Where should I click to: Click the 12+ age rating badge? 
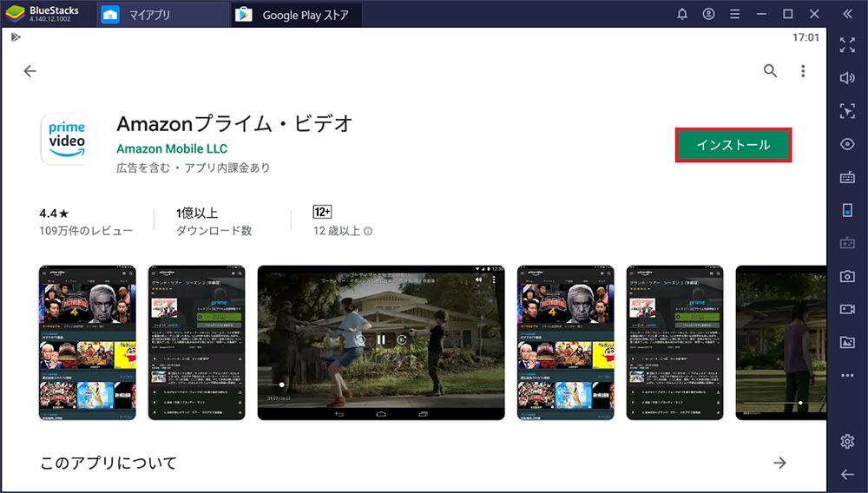(322, 212)
